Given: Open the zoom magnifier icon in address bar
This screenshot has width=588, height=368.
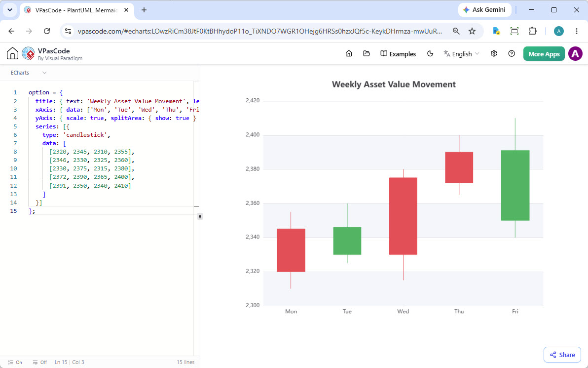Looking at the screenshot, I should 456,31.
